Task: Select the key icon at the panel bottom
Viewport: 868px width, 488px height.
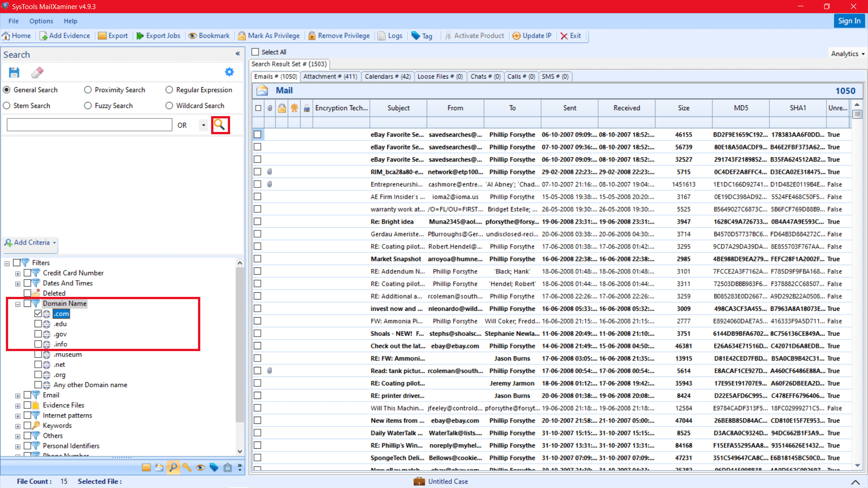Action: (x=187, y=467)
